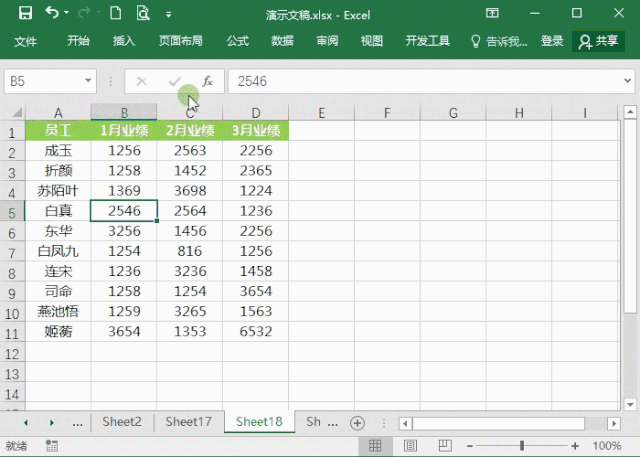This screenshot has height=457, width=640.
Task: Open the 公式 ribbon tab
Action: point(237,41)
